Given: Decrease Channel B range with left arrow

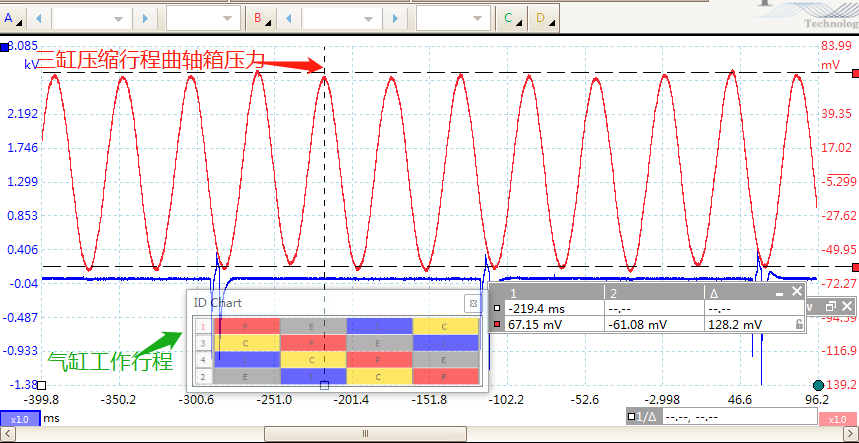Looking at the screenshot, I should click(288, 19).
